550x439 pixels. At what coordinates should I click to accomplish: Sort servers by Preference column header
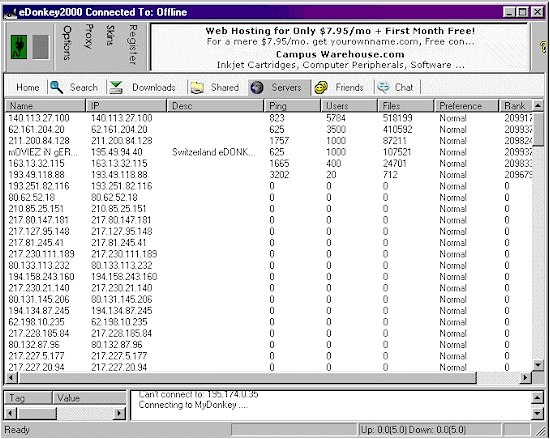pyautogui.click(x=467, y=106)
